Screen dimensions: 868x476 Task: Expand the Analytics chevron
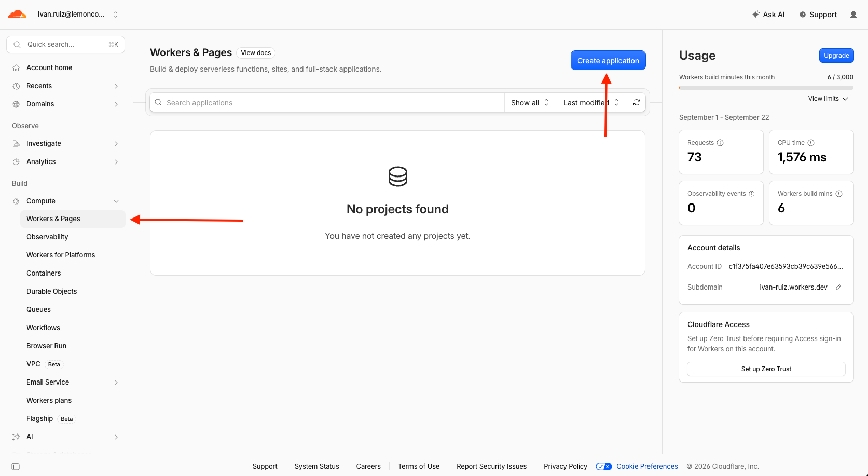[116, 162]
